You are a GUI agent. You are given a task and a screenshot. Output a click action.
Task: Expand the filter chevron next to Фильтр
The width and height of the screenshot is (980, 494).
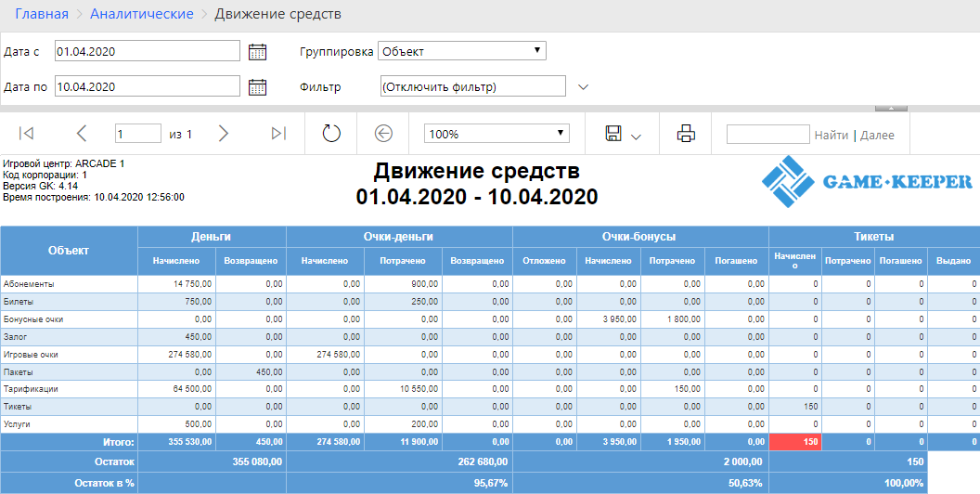583,87
